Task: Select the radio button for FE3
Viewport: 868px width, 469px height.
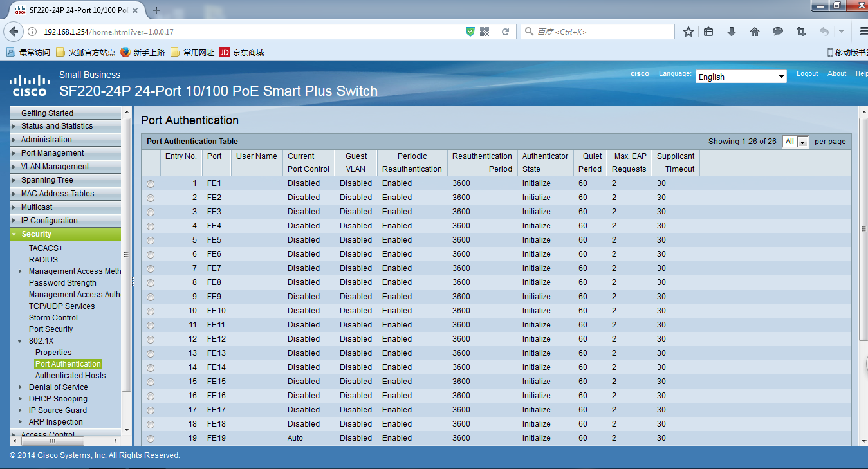Action: pyautogui.click(x=151, y=212)
